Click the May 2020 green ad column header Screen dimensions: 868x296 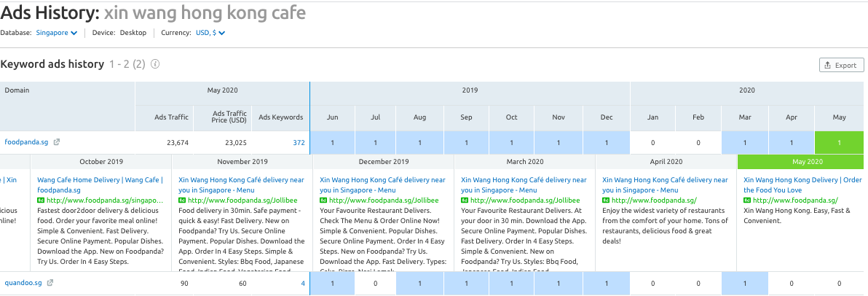pos(800,162)
